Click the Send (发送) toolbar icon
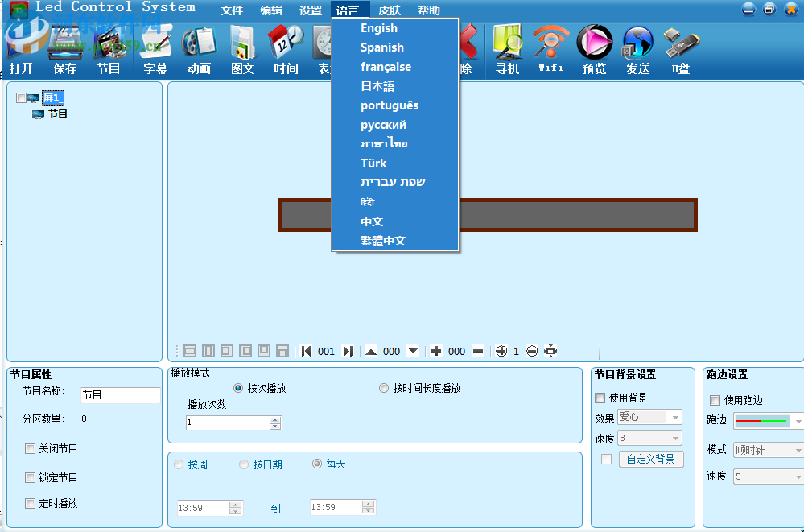 tap(637, 48)
